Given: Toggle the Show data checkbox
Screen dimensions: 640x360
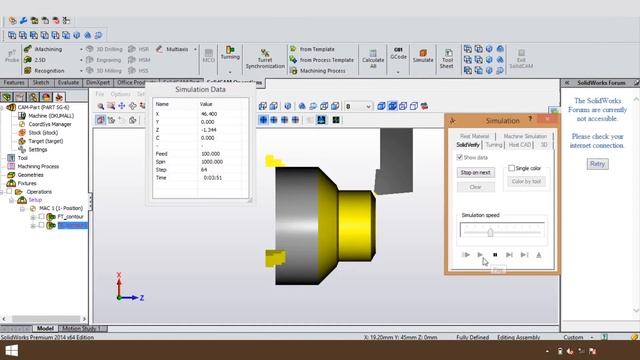Looking at the screenshot, I should [460, 157].
